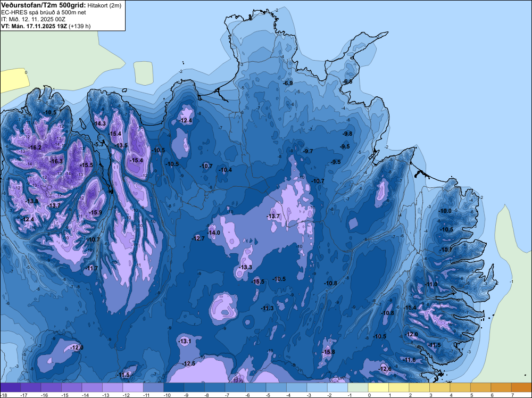Click the -11.3 temperature value on the map
532x398 pixels.
pos(268,309)
